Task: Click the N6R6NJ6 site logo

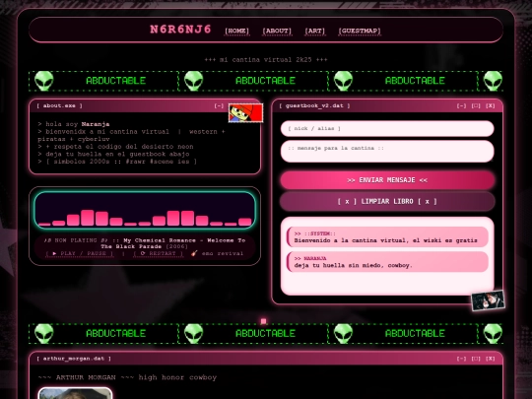Action: tap(180, 30)
